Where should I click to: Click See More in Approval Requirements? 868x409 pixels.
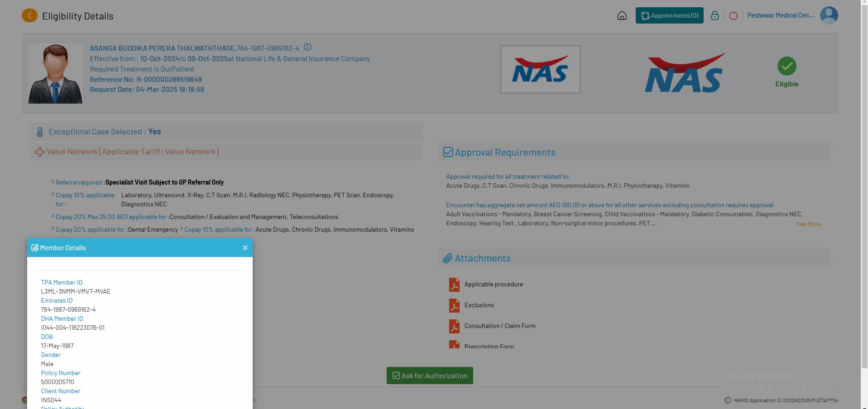coord(809,224)
